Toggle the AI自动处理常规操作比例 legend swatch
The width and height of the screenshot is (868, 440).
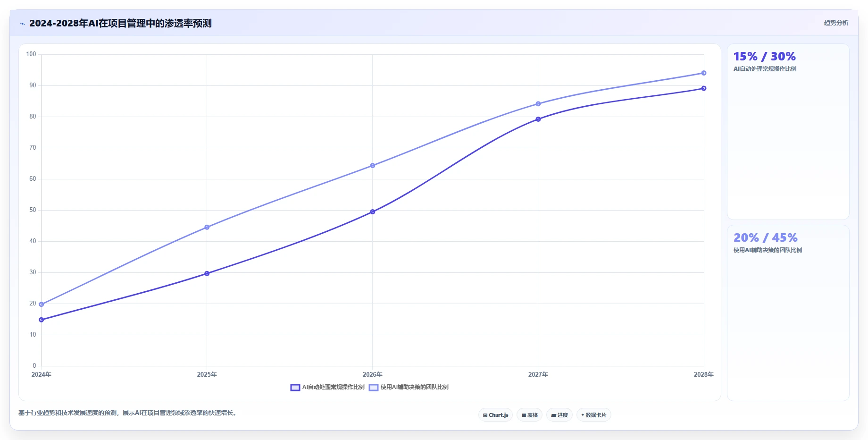(x=295, y=388)
